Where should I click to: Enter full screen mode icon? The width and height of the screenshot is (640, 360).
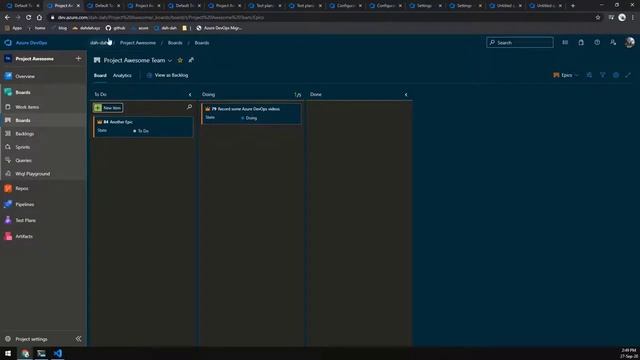[x=628, y=75]
